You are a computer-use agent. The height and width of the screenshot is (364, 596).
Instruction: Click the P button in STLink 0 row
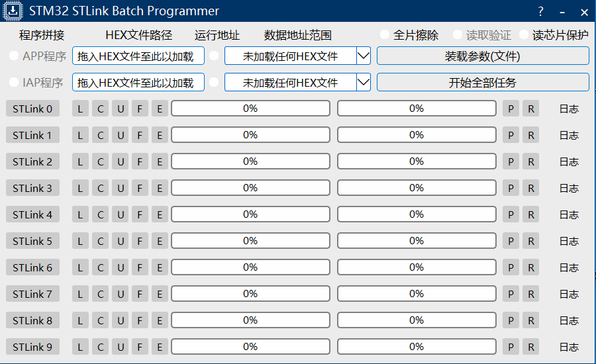511,109
